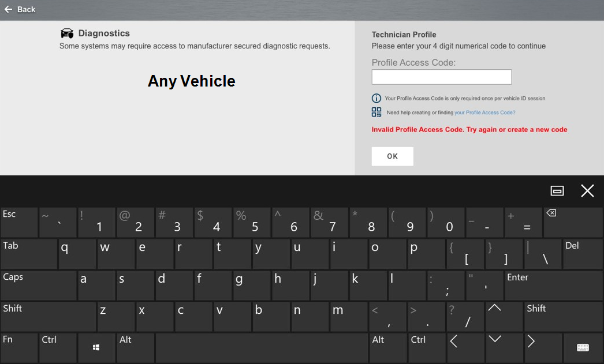This screenshot has width=604, height=364.
Task: Open the 'your Profile Access Code?' help link
Action: 484,112
